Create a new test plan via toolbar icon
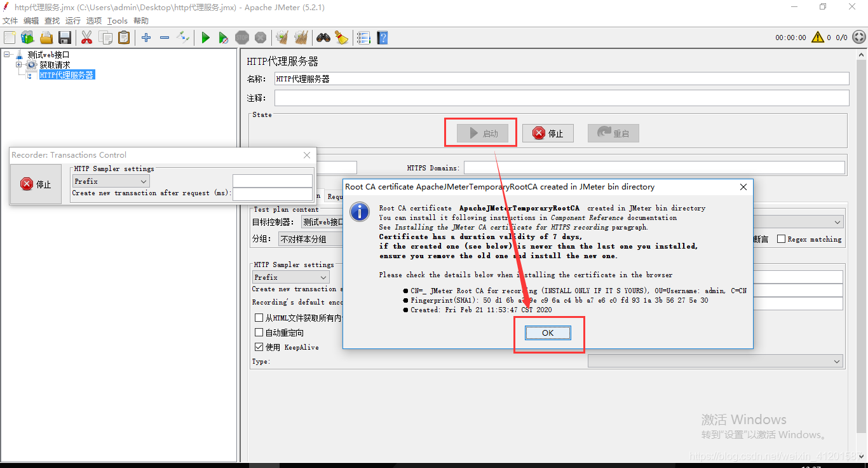 coord(9,38)
